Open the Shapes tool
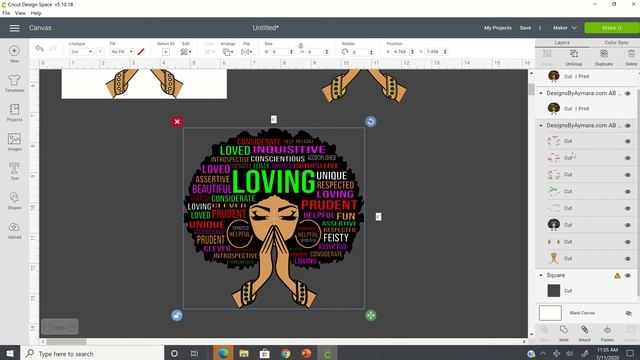Image resolution: width=640 pixels, height=360 pixels. 14,198
